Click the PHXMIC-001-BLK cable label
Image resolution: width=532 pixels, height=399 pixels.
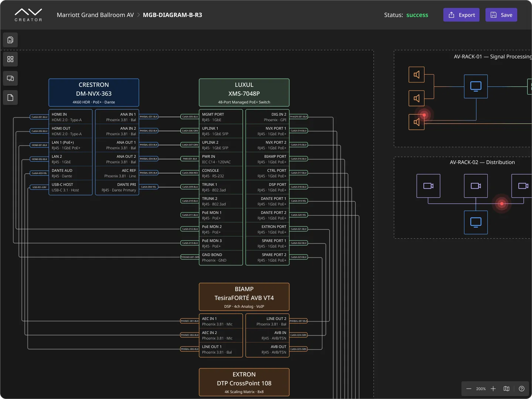click(x=190, y=321)
